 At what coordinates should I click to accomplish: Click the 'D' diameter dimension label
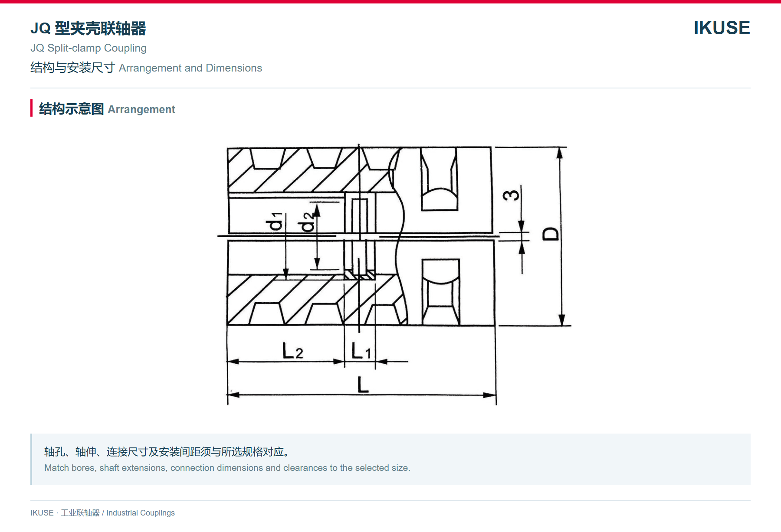point(551,234)
